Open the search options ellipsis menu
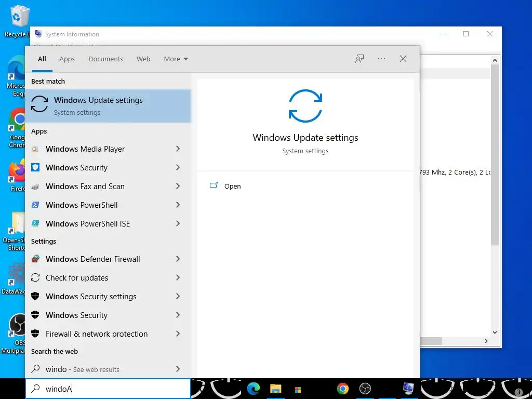Image resolution: width=532 pixels, height=399 pixels. click(x=381, y=59)
